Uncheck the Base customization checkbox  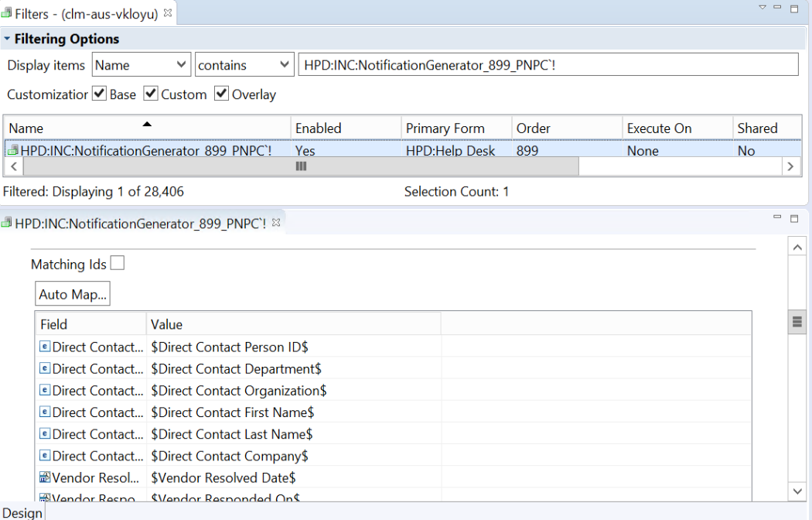pos(99,94)
